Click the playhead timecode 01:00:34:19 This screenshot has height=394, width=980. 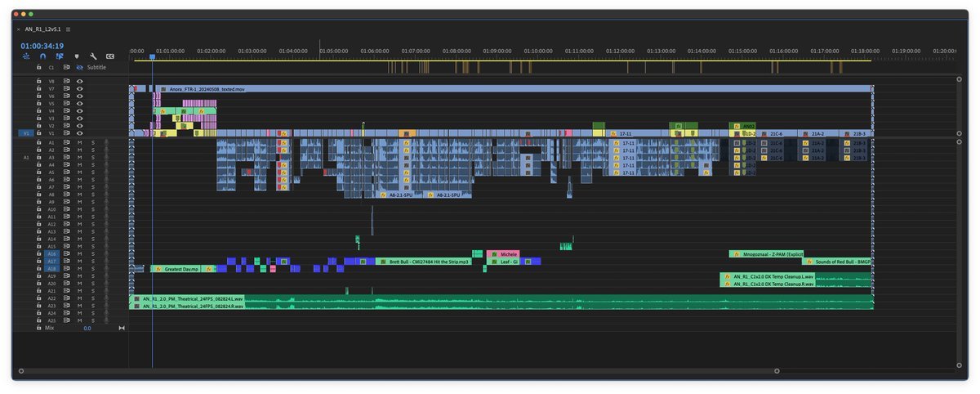click(42, 46)
